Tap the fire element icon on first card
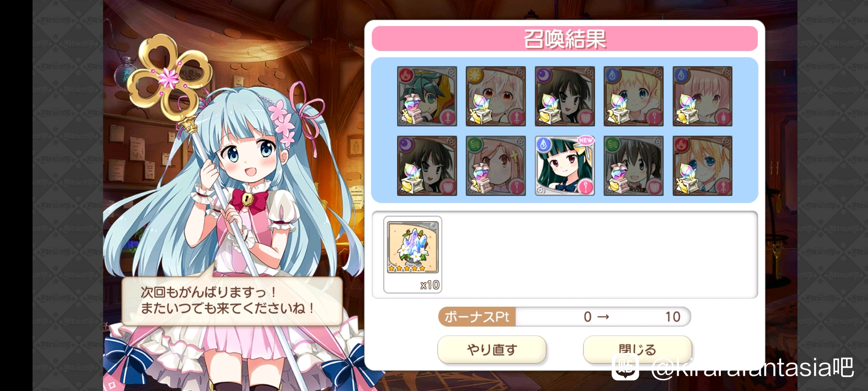Image resolution: width=868 pixels, height=391 pixels. pyautogui.click(x=406, y=75)
